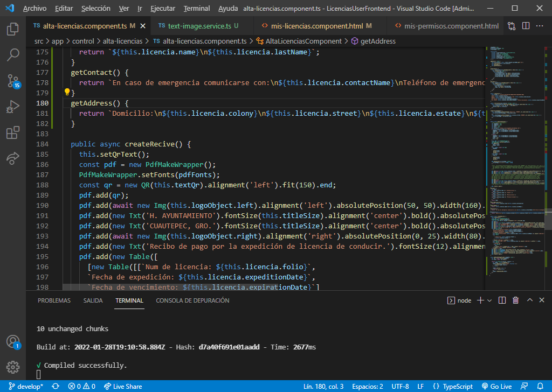Open the Archivo menu
Image resolution: width=552 pixels, height=392 pixels.
(x=34, y=9)
